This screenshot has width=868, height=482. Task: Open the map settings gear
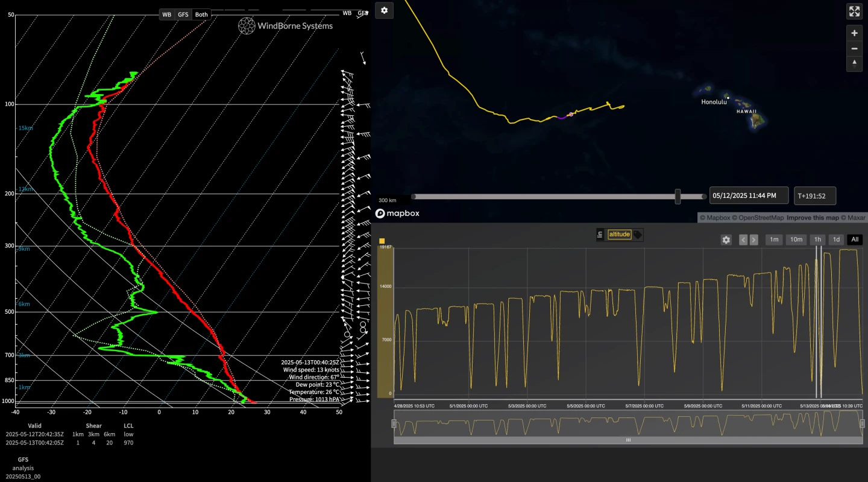pyautogui.click(x=384, y=10)
